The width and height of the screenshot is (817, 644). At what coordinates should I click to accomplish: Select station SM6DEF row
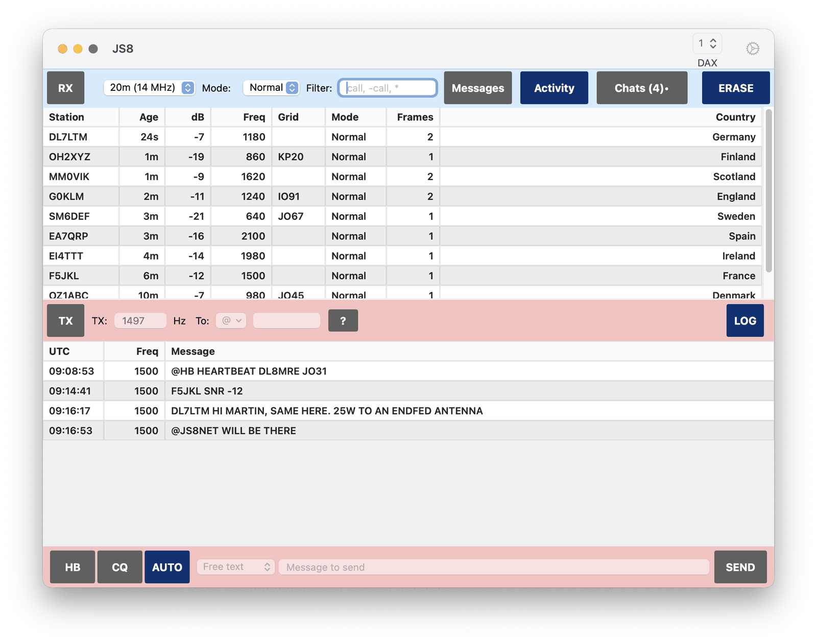point(402,216)
